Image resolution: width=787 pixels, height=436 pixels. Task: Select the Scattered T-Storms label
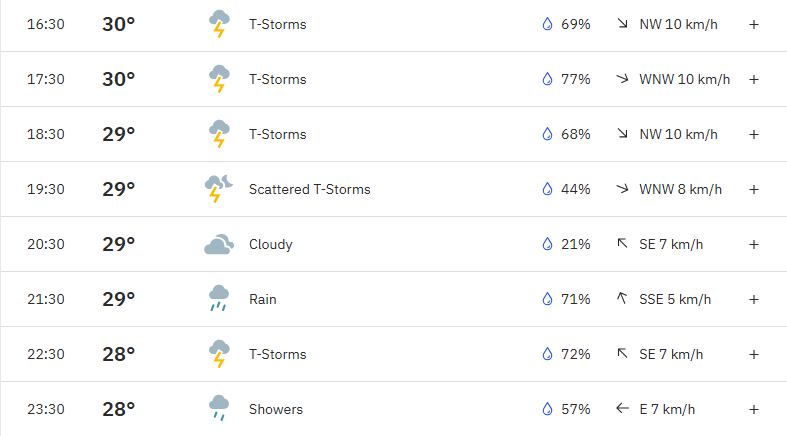pyautogui.click(x=310, y=189)
